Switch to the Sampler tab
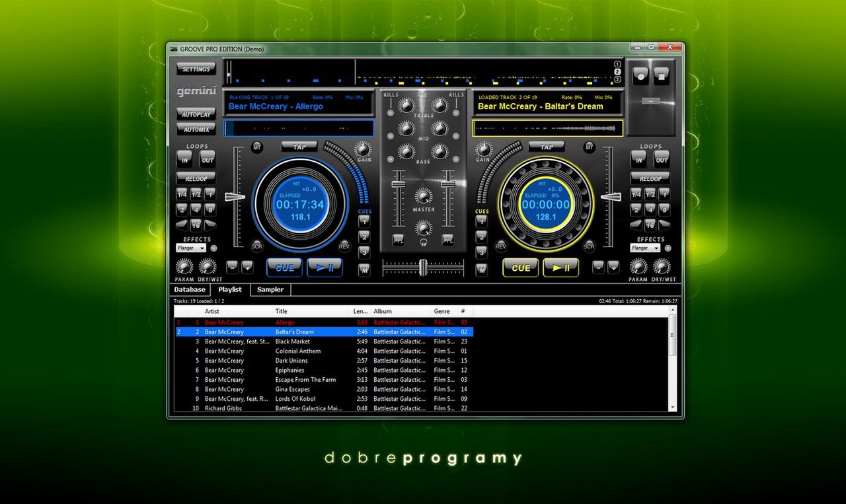846x504 pixels. pyautogui.click(x=270, y=289)
